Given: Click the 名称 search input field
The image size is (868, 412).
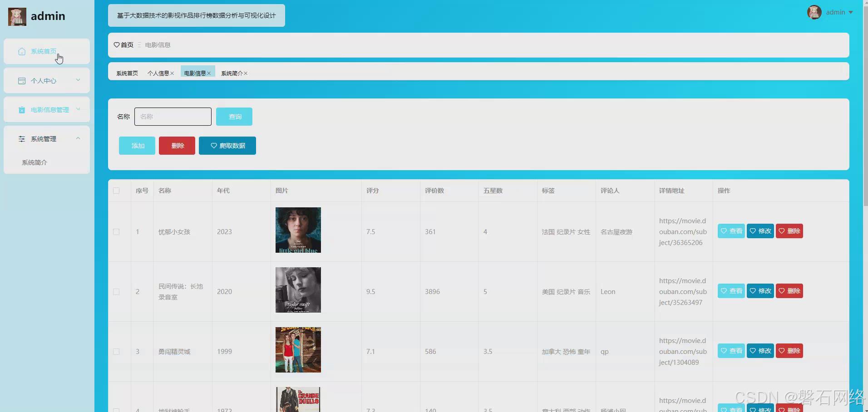Looking at the screenshot, I should [x=173, y=117].
